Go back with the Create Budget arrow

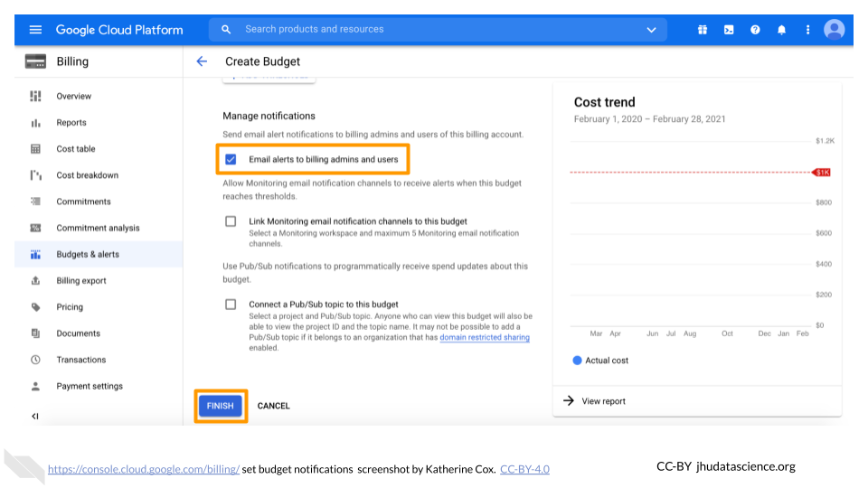pos(202,61)
